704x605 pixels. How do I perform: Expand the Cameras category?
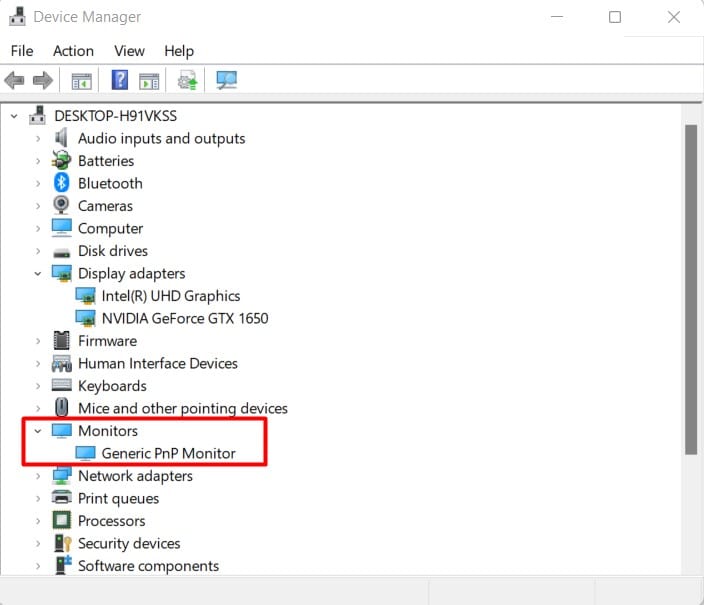38,206
